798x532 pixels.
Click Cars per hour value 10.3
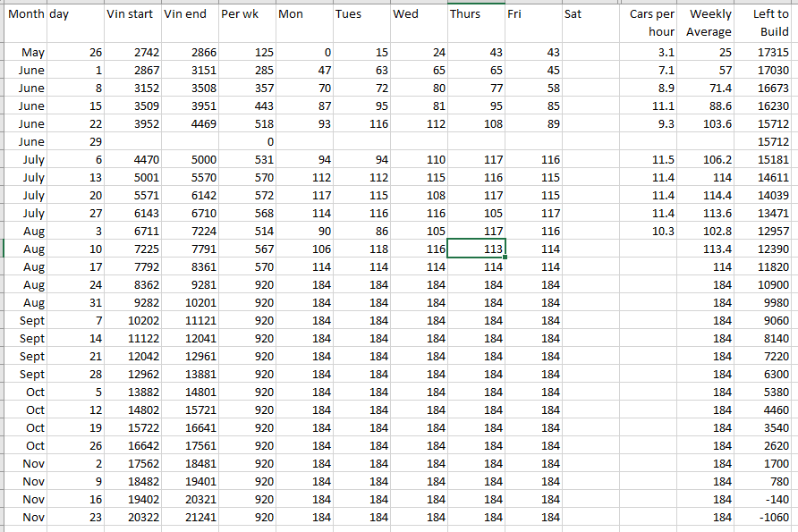pos(649,232)
